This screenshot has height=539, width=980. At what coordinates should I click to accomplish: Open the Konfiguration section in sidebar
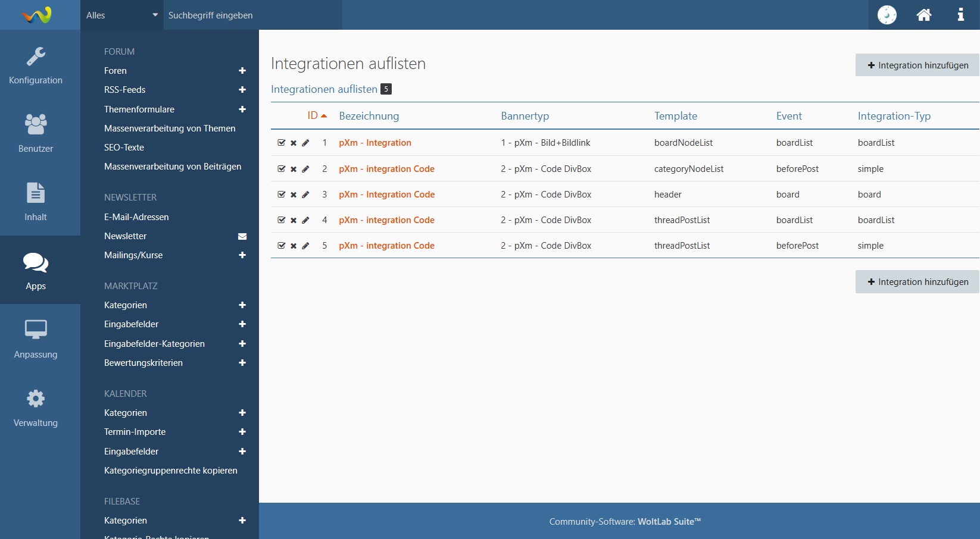pos(36,65)
